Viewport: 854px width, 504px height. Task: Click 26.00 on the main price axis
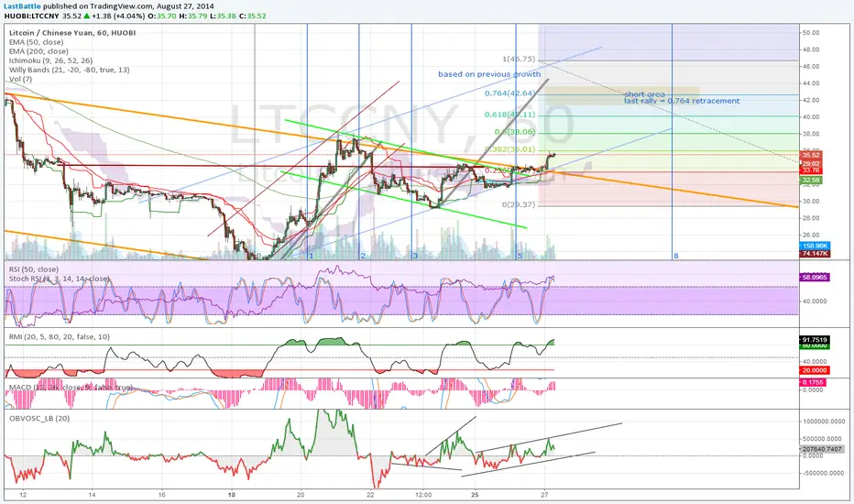[x=810, y=236]
